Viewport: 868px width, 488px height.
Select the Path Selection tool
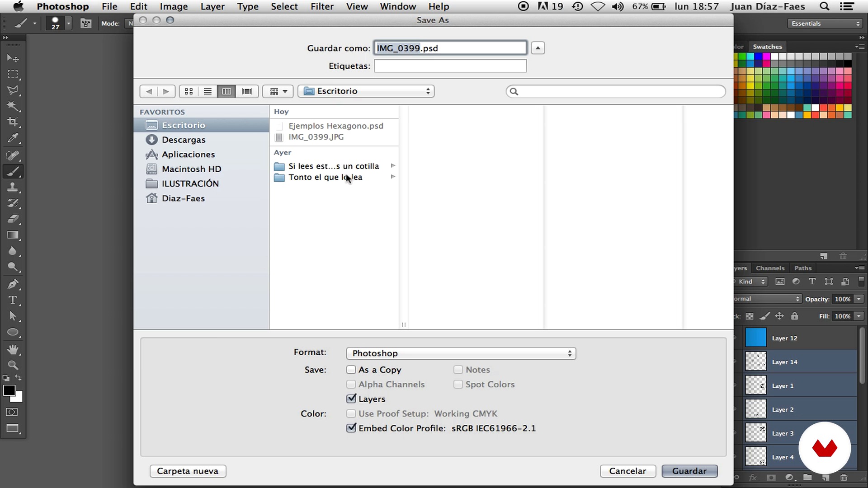tap(13, 316)
